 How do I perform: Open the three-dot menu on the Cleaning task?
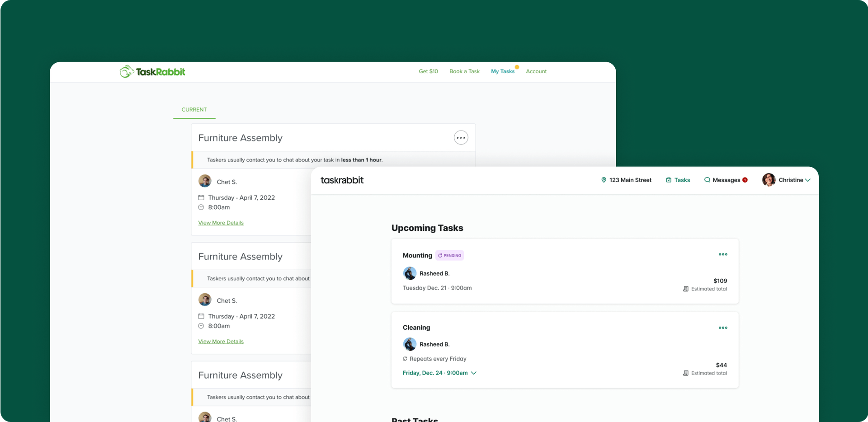[x=722, y=328]
